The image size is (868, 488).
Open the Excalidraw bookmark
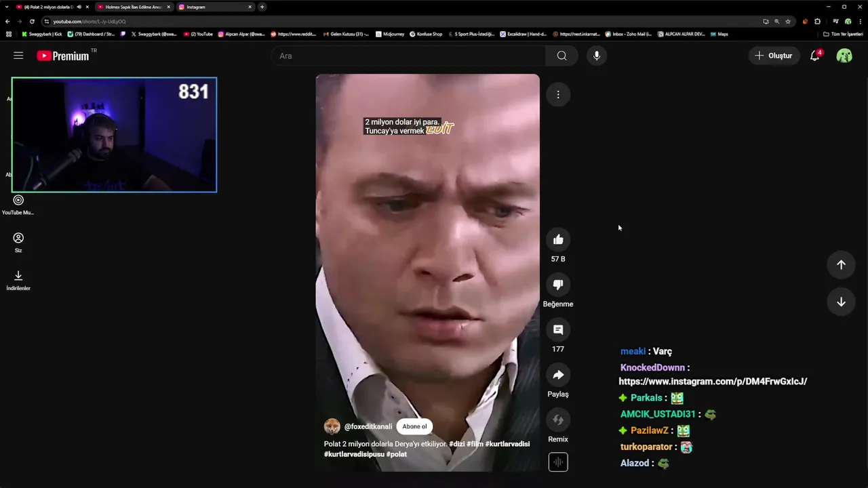point(524,34)
